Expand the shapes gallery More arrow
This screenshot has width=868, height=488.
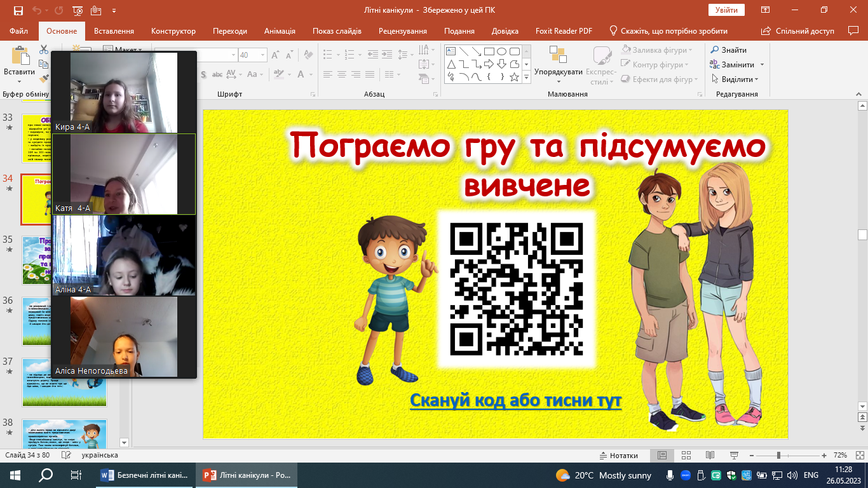pos(526,77)
